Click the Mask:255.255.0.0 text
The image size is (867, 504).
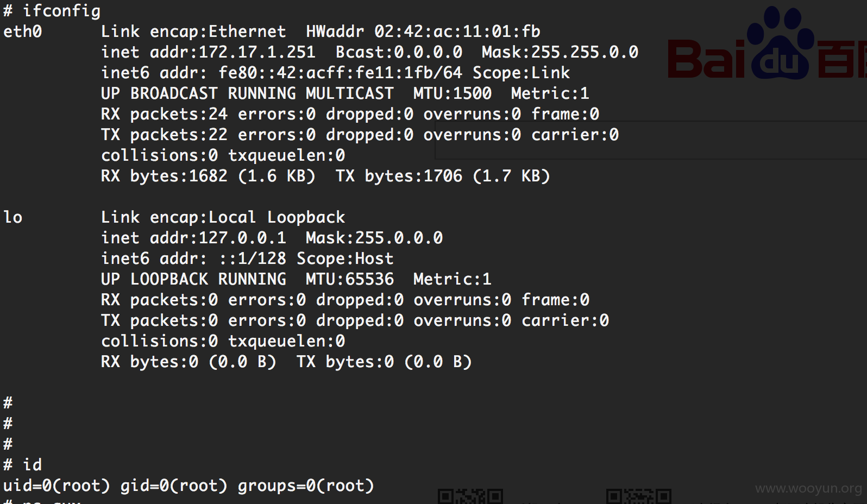click(560, 52)
